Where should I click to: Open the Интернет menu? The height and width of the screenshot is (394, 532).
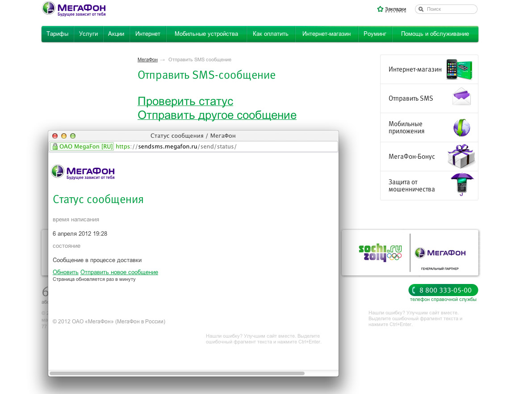click(147, 34)
